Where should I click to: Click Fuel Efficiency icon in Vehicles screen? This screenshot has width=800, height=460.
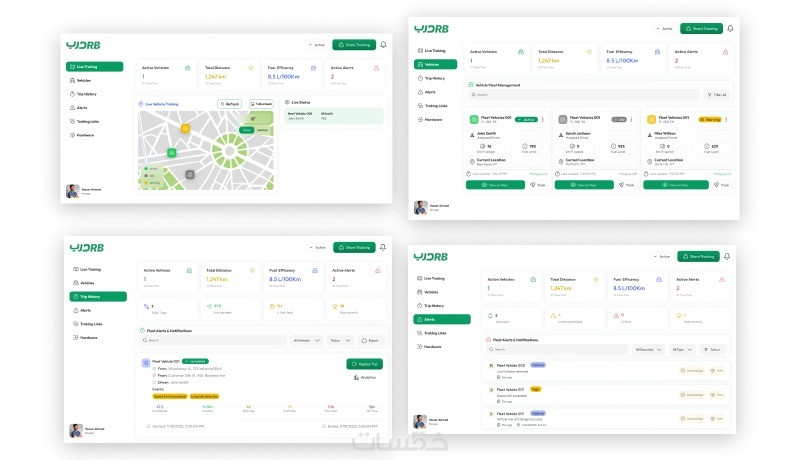(657, 52)
